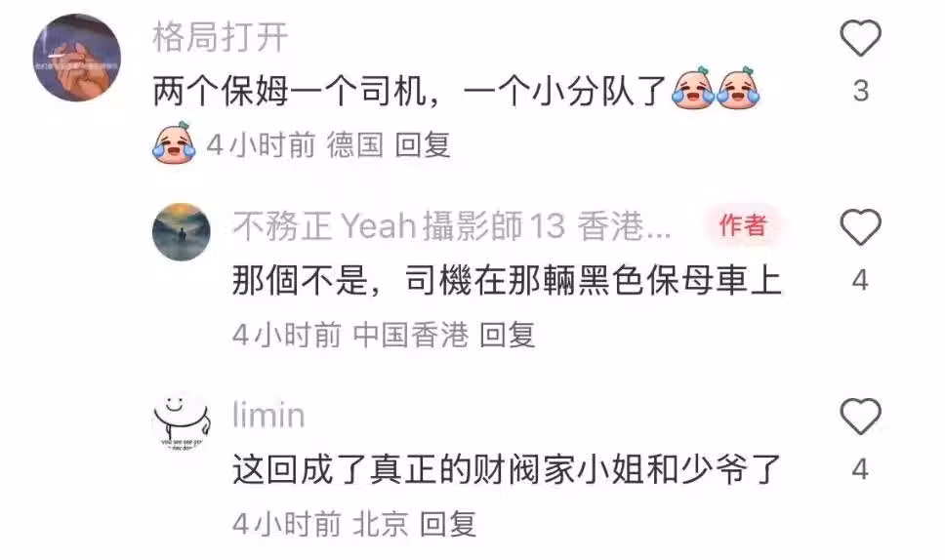The image size is (945, 560).
Task: Open the author's misty landscape avatar
Action: click(182, 232)
